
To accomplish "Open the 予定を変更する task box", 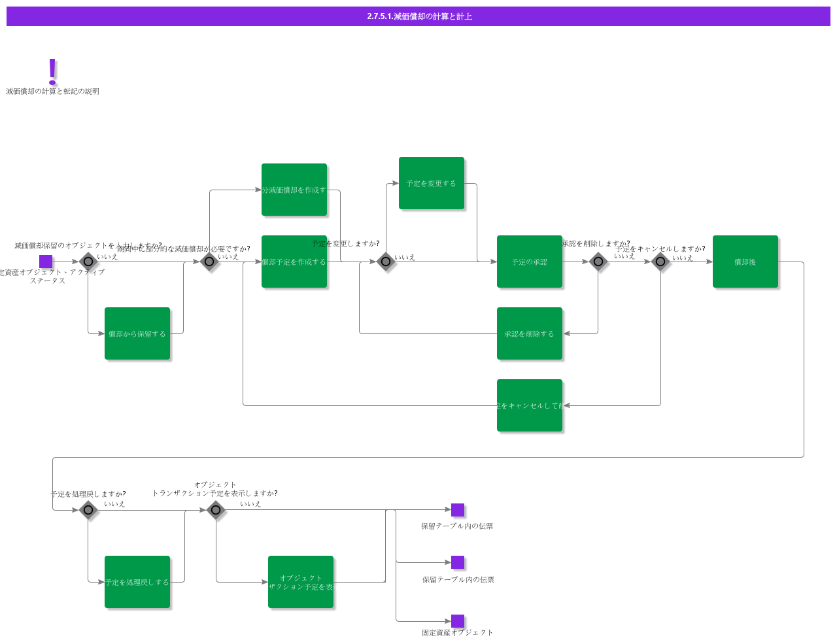I will pyautogui.click(x=432, y=183).
